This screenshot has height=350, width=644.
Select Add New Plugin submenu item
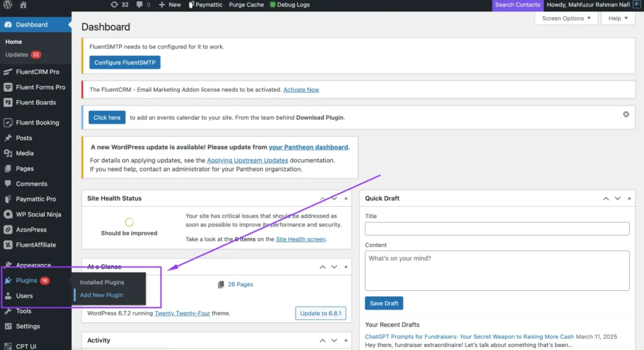(101, 295)
